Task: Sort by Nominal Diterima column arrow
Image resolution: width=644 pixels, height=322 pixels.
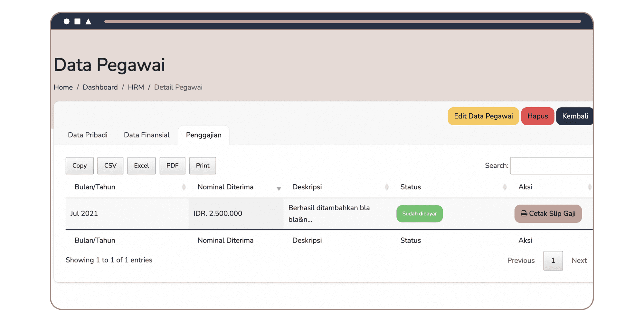Action: (279, 188)
